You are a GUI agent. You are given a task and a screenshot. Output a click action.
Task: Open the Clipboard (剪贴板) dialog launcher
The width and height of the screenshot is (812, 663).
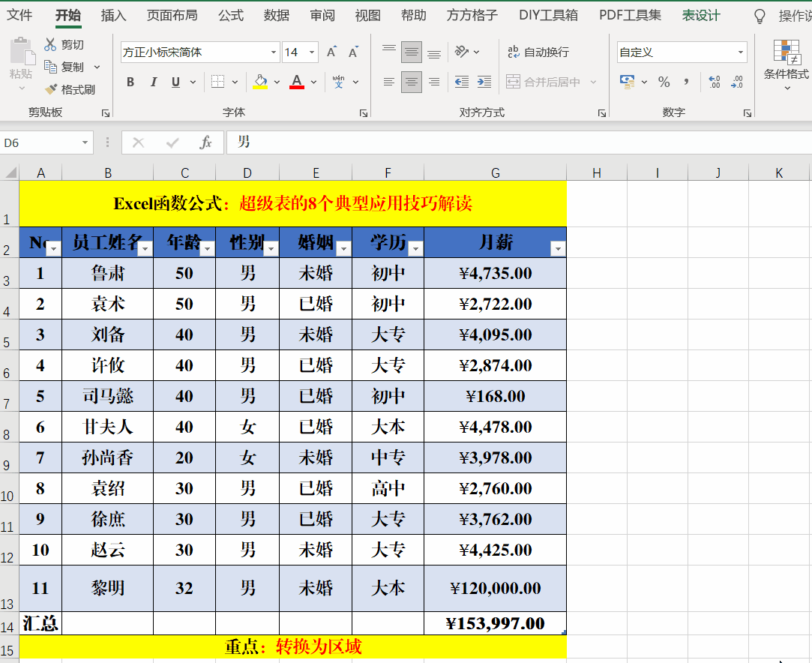(106, 113)
